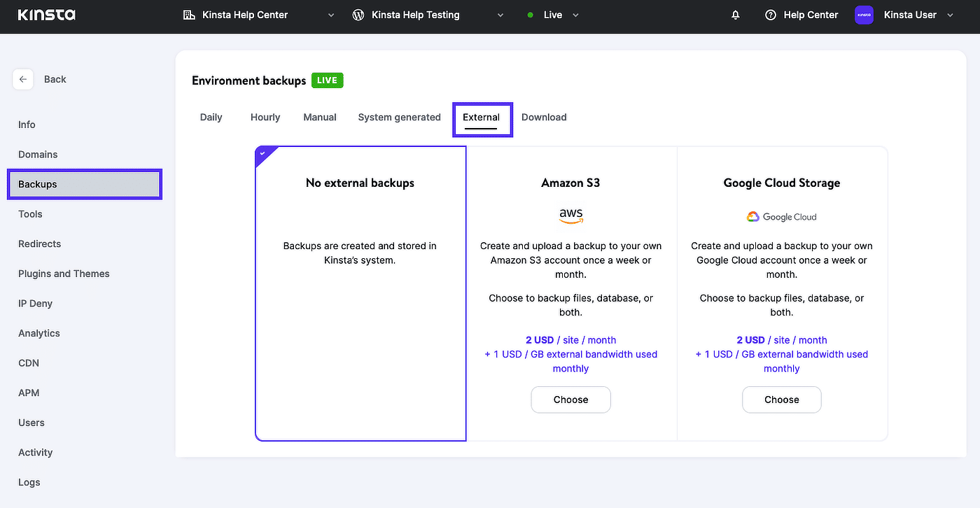This screenshot has height=508, width=980.
Task: Open CDN in sidebar
Action: coord(29,363)
